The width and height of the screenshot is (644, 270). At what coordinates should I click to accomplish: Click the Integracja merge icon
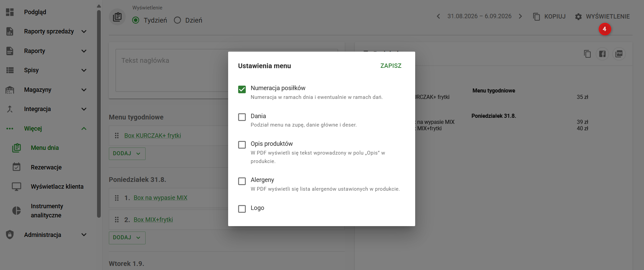point(10,109)
